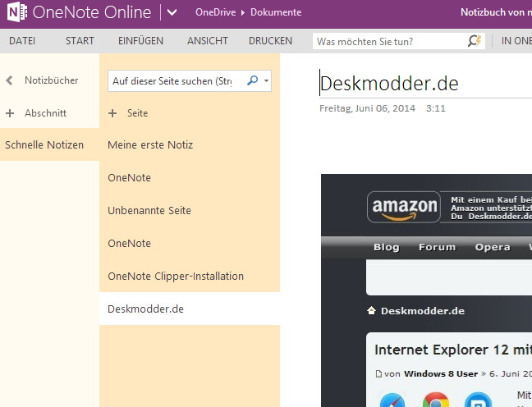Open the EINFÜGEN ribbon tab
This screenshot has height=407, width=532.
140,41
